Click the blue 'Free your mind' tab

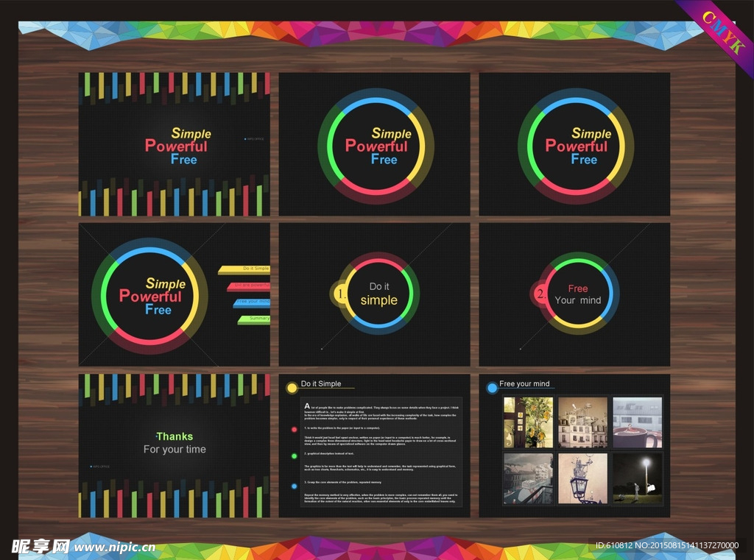[x=252, y=303]
